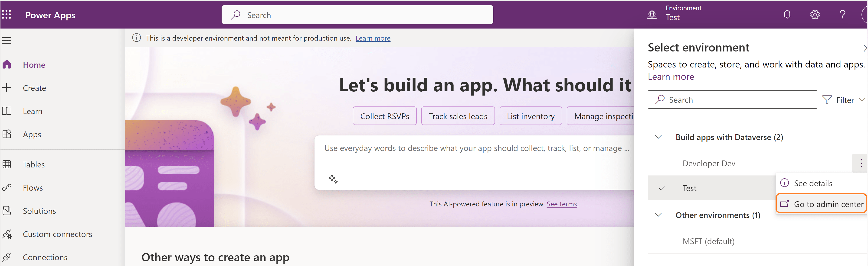Click the Filter funnel icon
The height and width of the screenshot is (266, 868).
click(827, 99)
